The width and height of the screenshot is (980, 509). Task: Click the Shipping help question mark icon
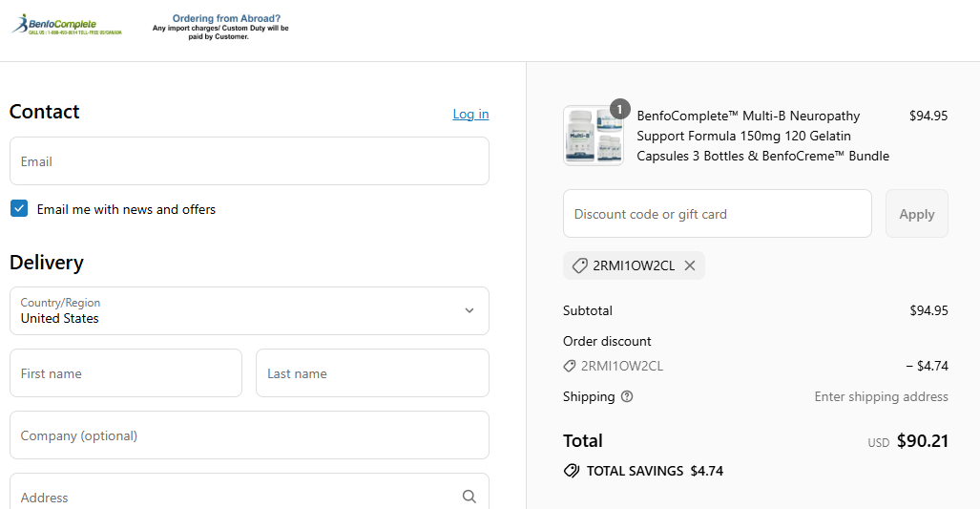(627, 396)
